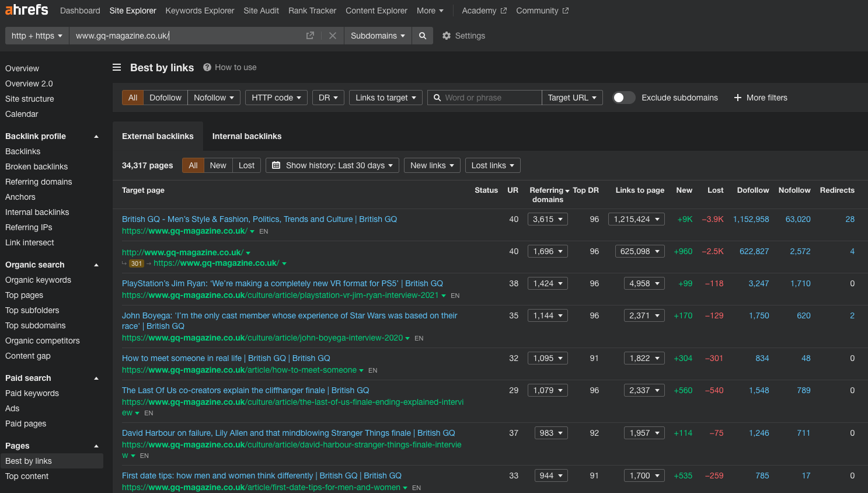Open Rank Tracker in top navigation
The height and width of the screenshot is (493, 868).
point(312,11)
